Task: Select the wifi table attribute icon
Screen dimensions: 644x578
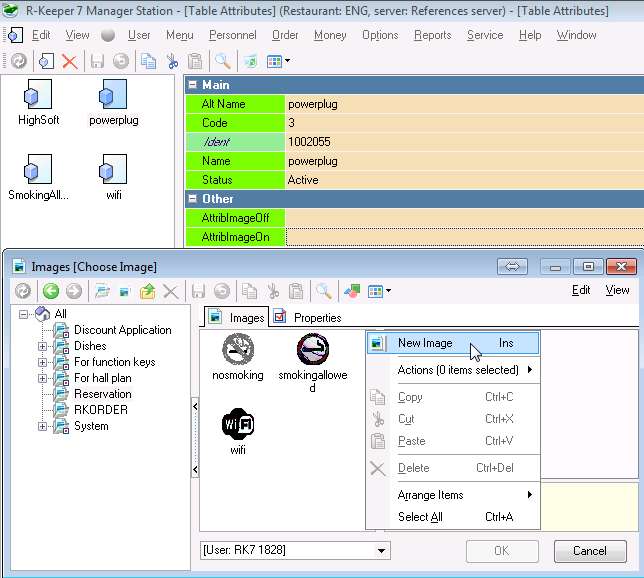Action: pyautogui.click(x=113, y=177)
